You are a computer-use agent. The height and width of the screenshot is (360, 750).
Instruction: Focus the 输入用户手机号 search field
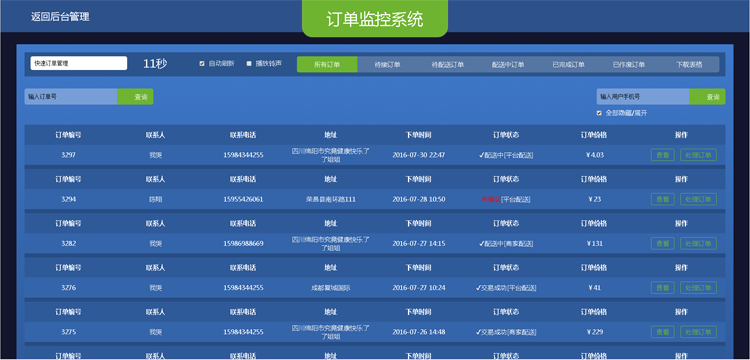coord(643,97)
